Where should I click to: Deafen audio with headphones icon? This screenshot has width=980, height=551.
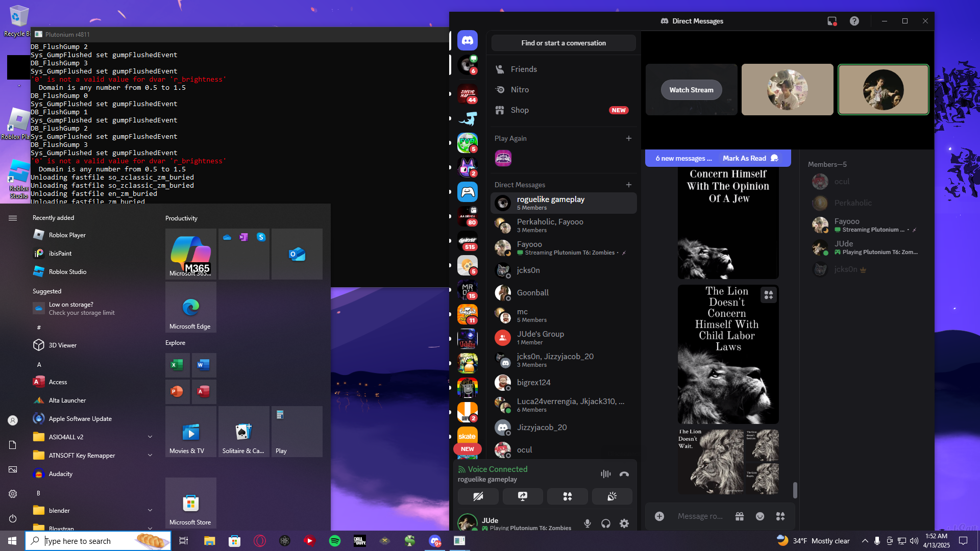point(605,523)
